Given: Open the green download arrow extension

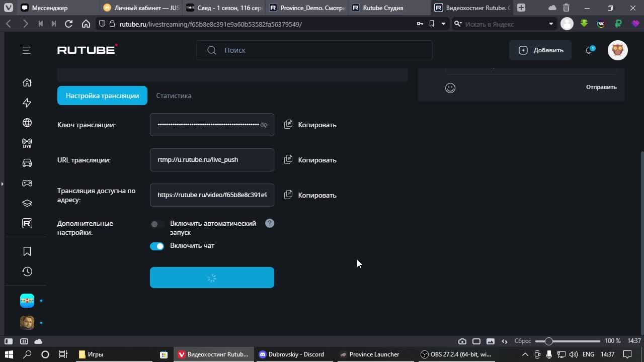Looking at the screenshot, I should point(584,24).
